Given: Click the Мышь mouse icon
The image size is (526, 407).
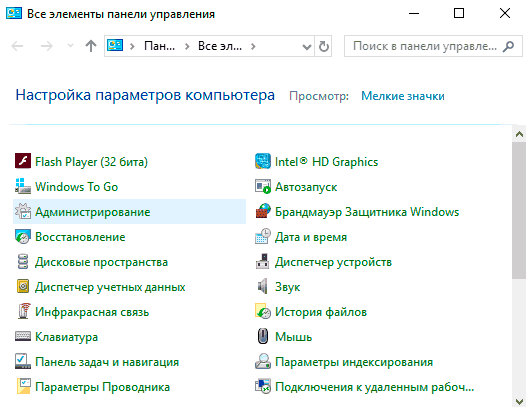Looking at the screenshot, I should pos(263,337).
